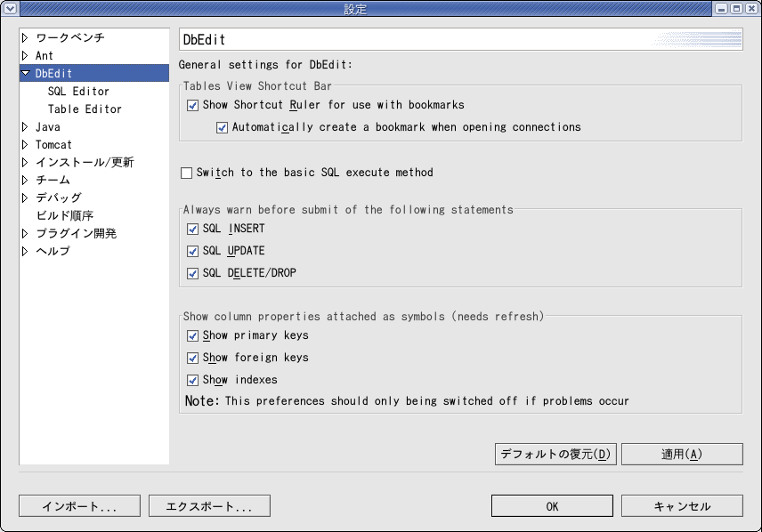
Task: Select the プラグイン開発 tree item label
Action: [x=77, y=233]
